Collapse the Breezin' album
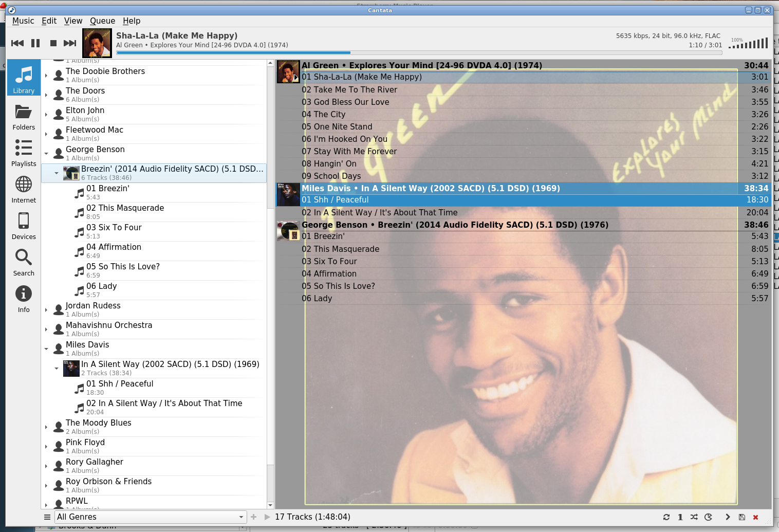 tap(57, 173)
